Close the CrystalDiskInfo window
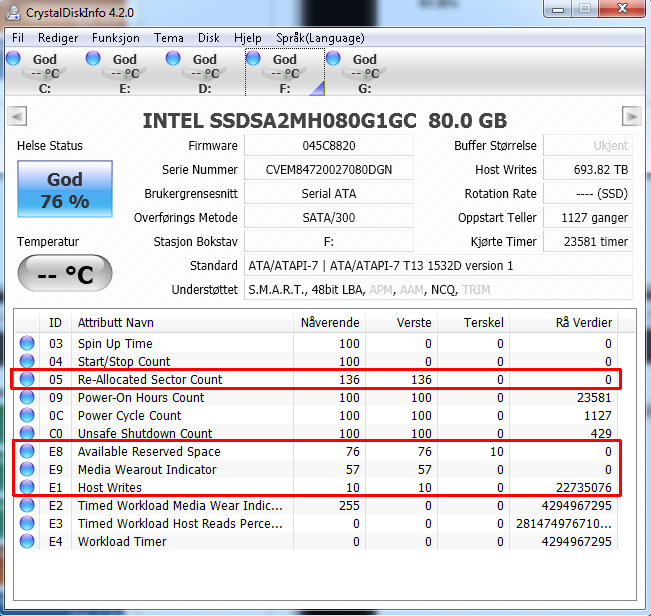The image size is (651, 616). pos(622,8)
